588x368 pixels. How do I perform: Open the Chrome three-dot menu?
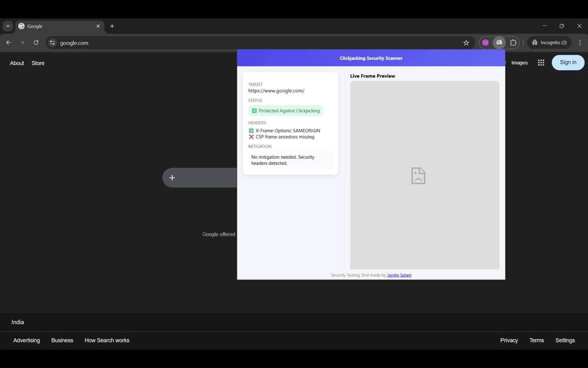580,43
